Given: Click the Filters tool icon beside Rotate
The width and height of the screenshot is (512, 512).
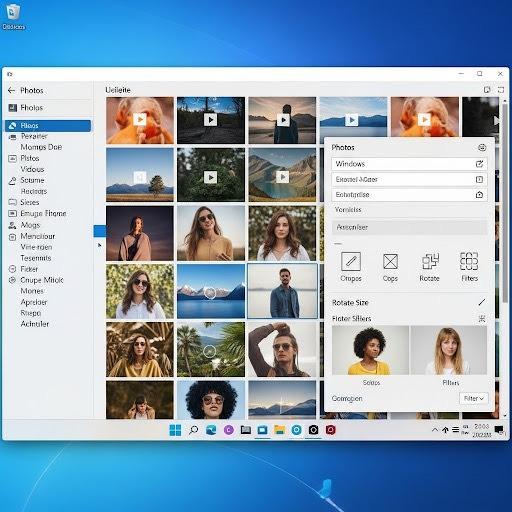Looking at the screenshot, I should [469, 261].
